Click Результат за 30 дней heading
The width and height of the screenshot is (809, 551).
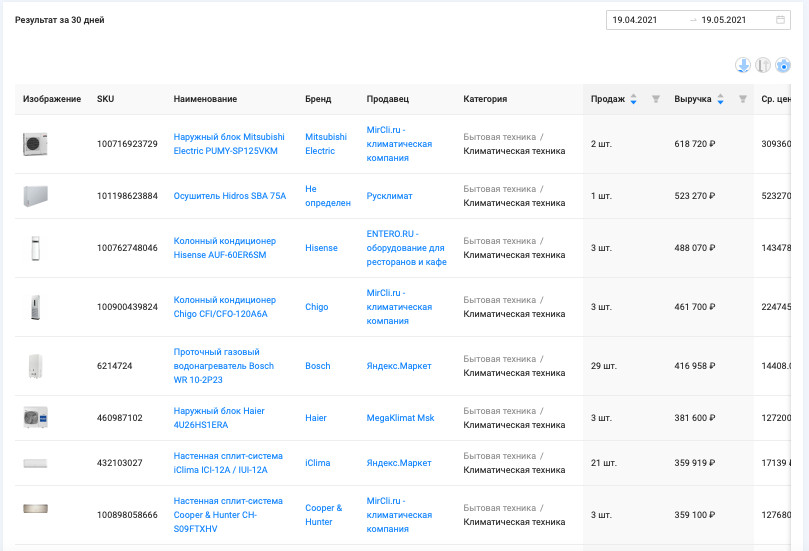pos(59,20)
